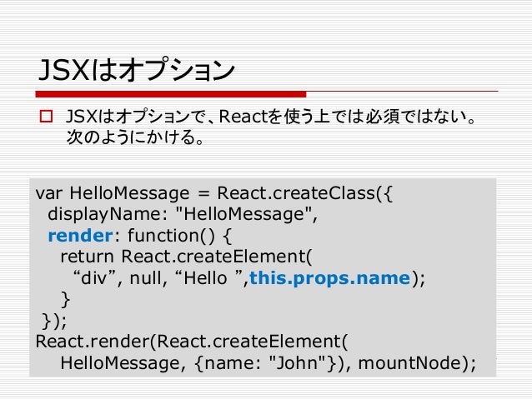The width and height of the screenshot is (532, 399).
Task: Click the closing "});" line
Action: [x=54, y=321]
